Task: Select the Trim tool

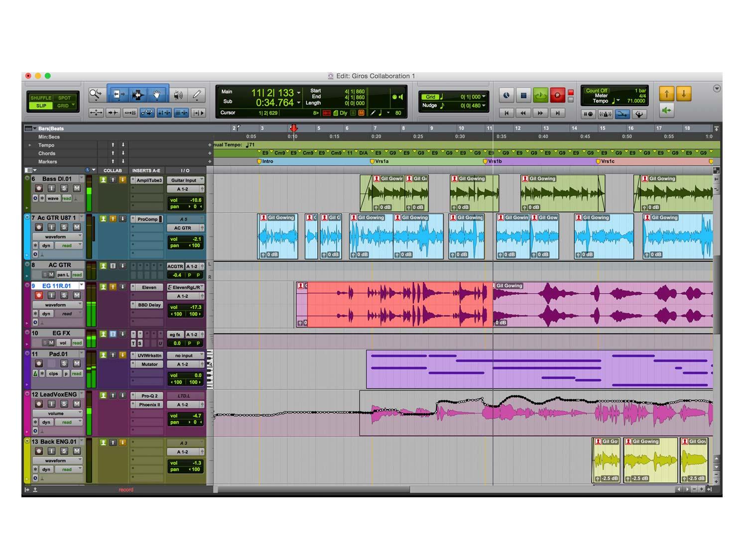Action: (118, 95)
